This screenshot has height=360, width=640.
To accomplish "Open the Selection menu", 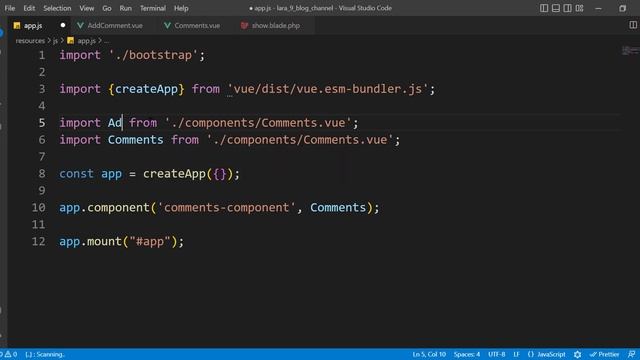I will (x=57, y=8).
